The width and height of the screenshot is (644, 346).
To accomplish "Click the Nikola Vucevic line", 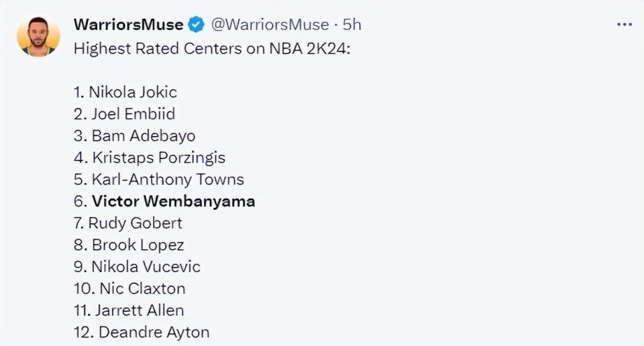I will point(146,266).
